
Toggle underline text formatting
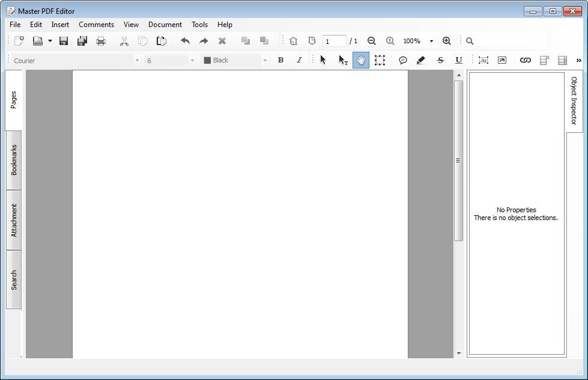pyautogui.click(x=458, y=60)
